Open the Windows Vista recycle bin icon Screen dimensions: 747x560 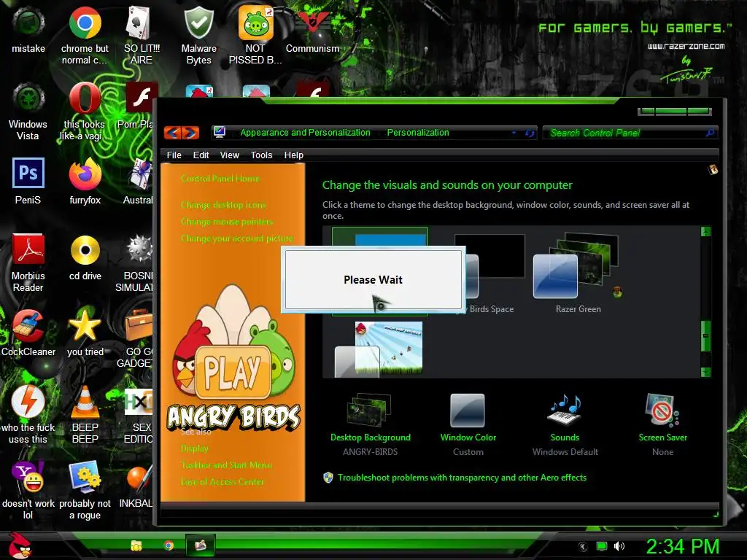pos(28,98)
